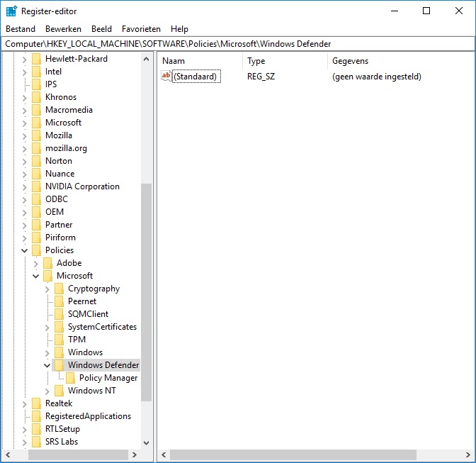Expand the Windows NT key

pos(47,391)
